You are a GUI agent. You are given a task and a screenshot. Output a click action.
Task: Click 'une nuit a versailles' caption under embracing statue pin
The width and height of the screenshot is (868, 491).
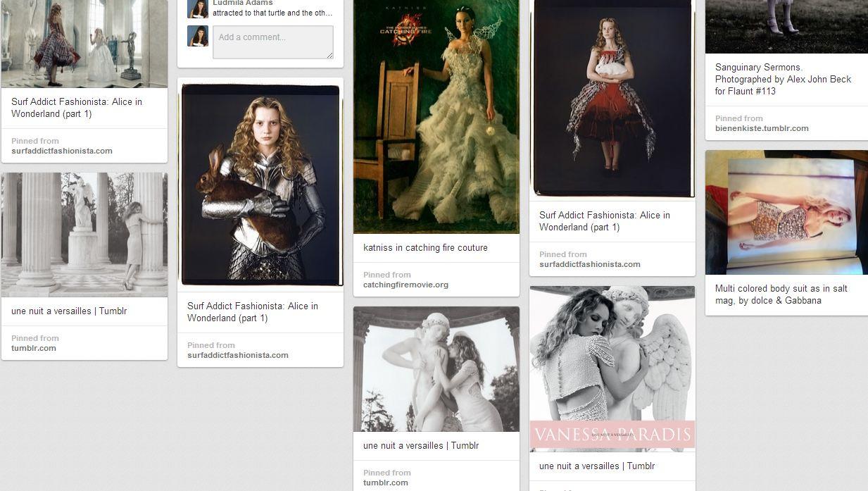pyautogui.click(x=421, y=446)
